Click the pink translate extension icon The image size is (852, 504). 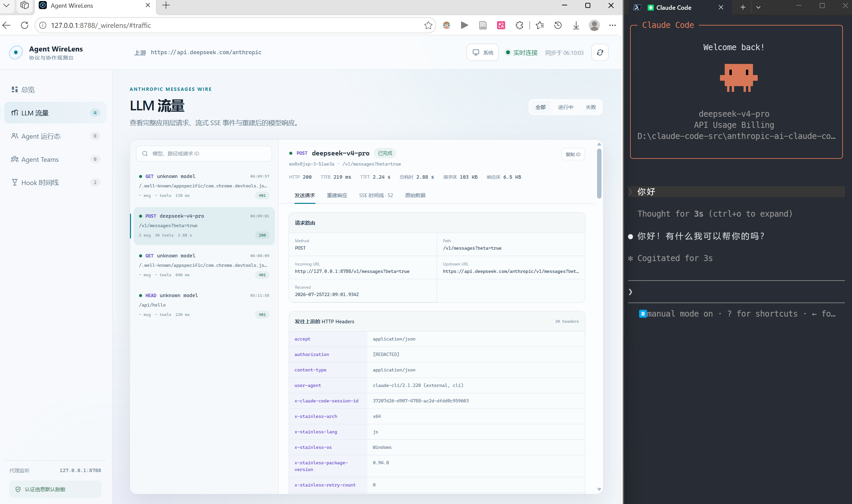pyautogui.click(x=501, y=25)
